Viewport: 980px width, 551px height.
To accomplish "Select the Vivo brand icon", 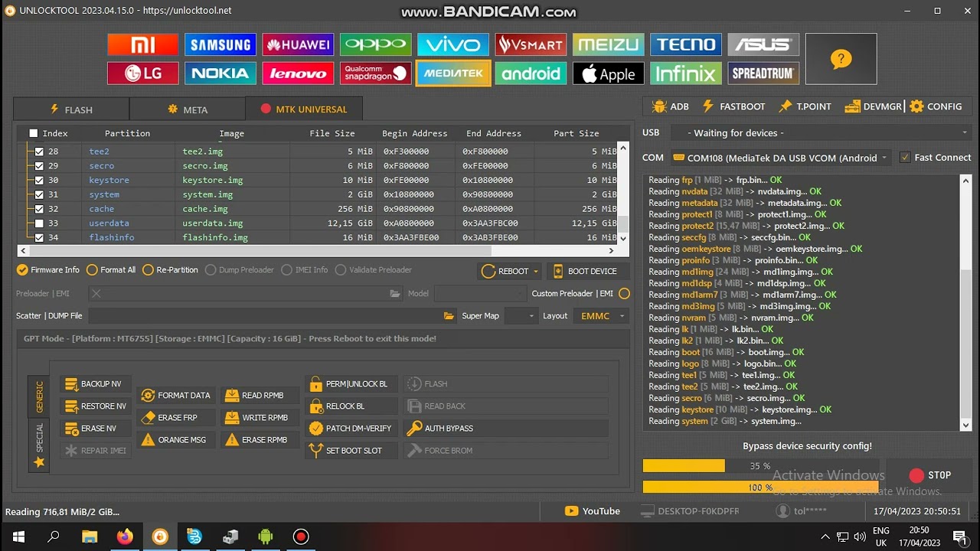I will pos(453,44).
